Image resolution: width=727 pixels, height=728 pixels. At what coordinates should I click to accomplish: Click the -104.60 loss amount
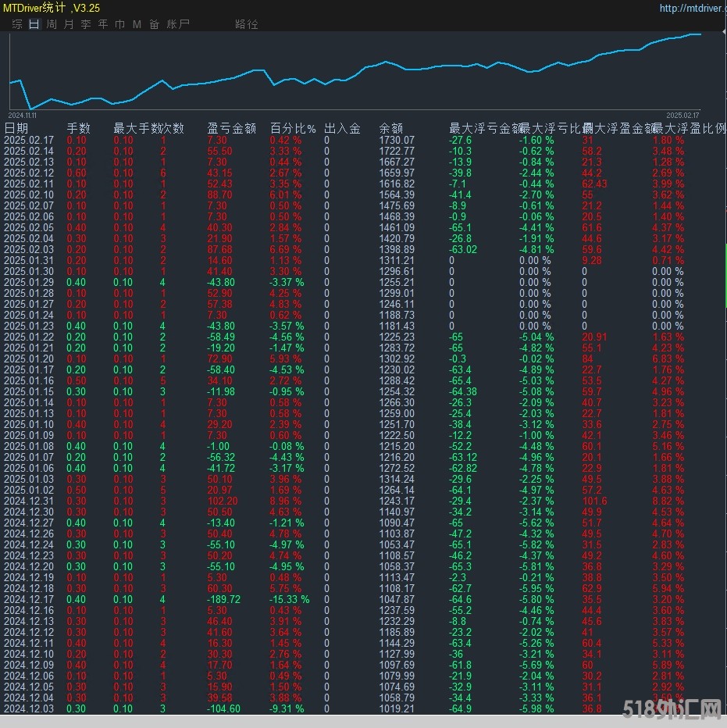click(x=224, y=709)
